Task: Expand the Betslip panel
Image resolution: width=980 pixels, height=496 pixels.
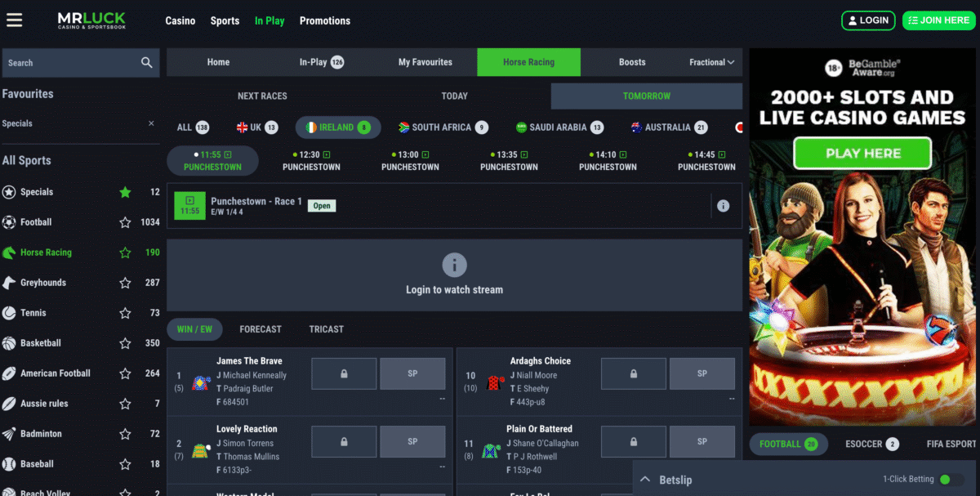Action: pos(645,480)
